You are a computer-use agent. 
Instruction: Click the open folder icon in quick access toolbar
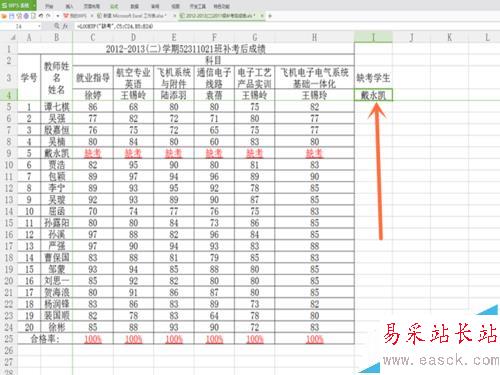(5, 16)
